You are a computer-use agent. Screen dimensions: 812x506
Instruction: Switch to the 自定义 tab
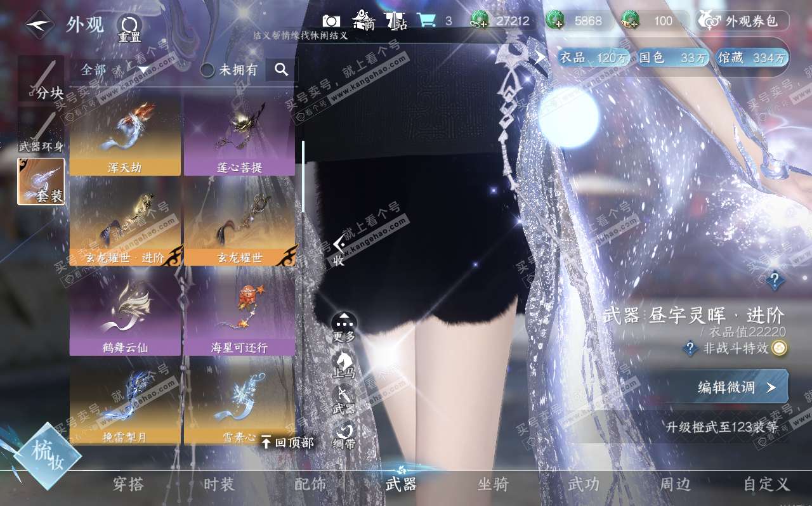click(x=766, y=484)
